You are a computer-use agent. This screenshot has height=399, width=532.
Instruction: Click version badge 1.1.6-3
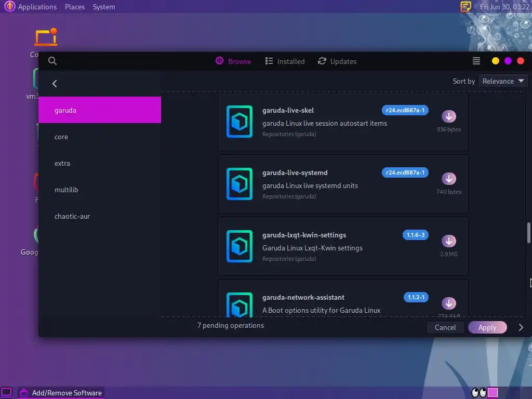pyautogui.click(x=415, y=235)
